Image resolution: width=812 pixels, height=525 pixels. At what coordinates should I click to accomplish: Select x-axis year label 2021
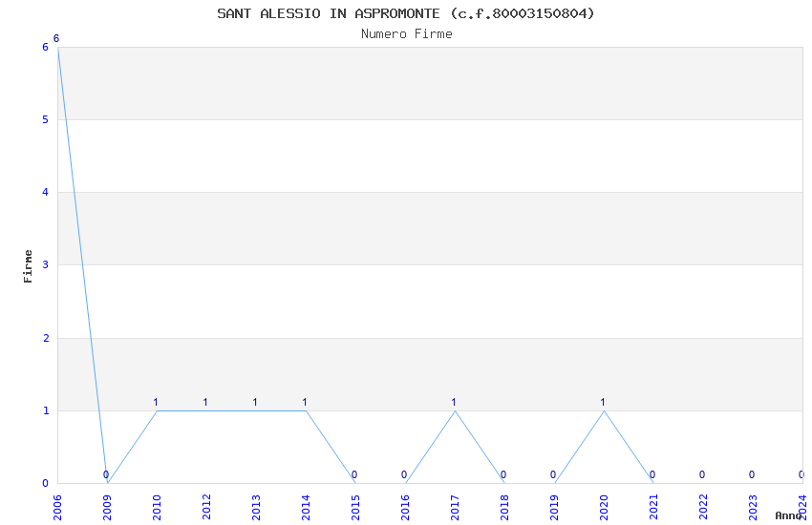pos(654,508)
